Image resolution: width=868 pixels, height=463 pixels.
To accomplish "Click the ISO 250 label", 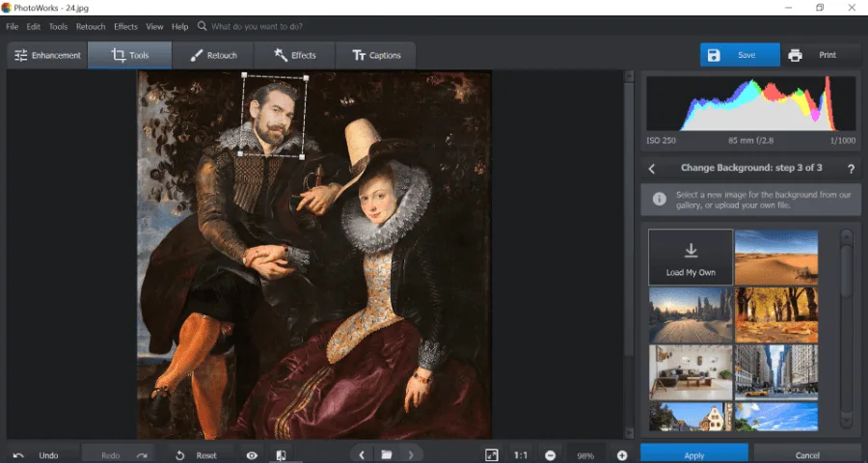I will pos(661,141).
